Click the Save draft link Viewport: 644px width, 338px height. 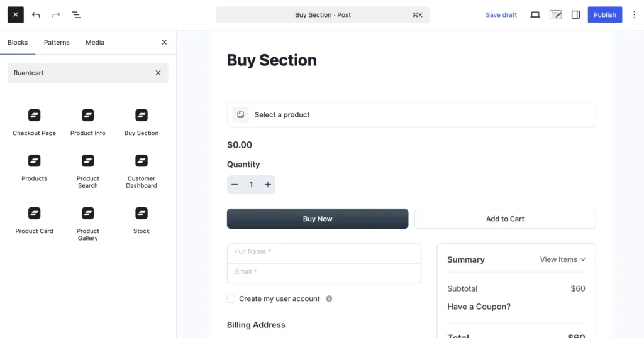coord(501,15)
